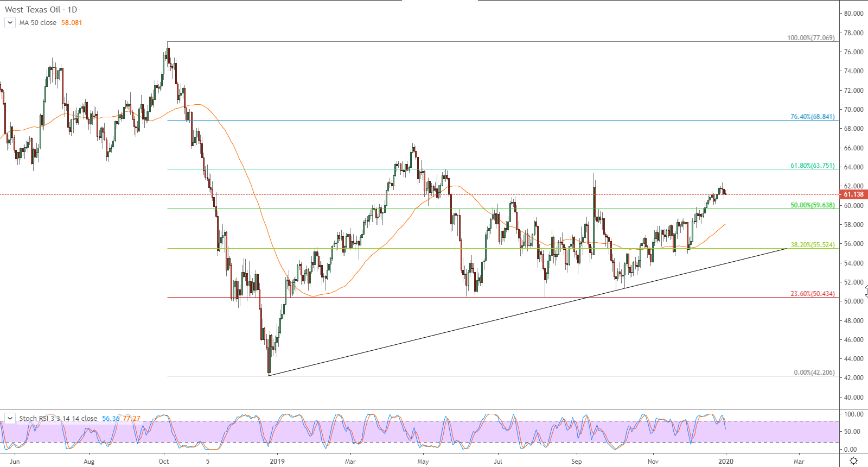
Task: Click the 72.000 price scale label
Action: (x=853, y=91)
